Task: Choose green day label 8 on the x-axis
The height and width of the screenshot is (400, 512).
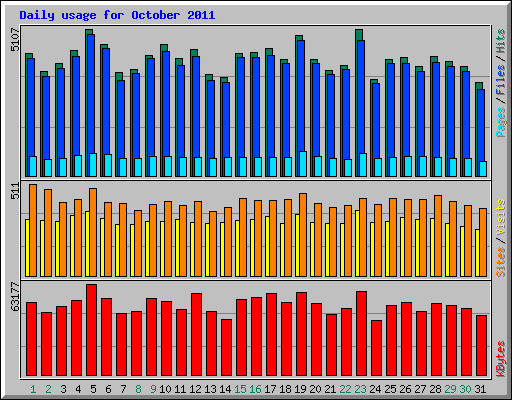Action: click(138, 389)
